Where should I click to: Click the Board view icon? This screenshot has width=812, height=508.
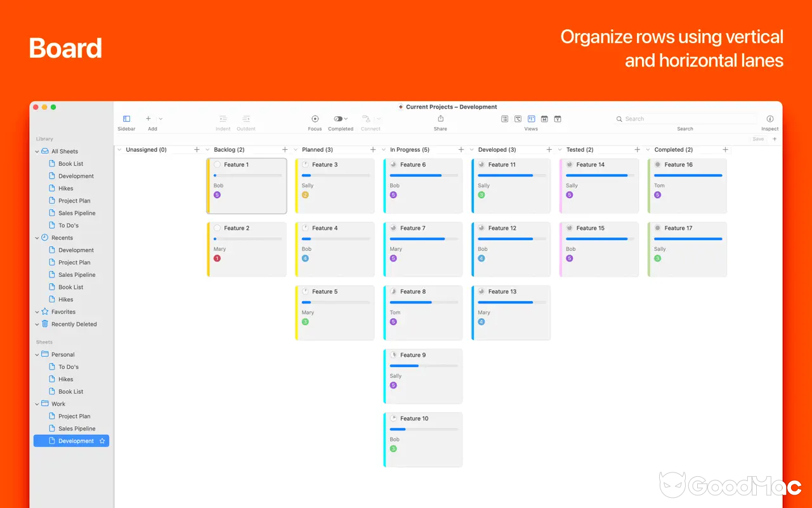pos(531,119)
